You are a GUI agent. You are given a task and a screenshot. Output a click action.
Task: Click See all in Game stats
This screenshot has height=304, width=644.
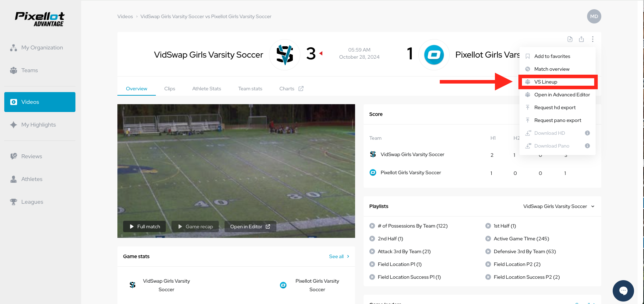point(339,256)
